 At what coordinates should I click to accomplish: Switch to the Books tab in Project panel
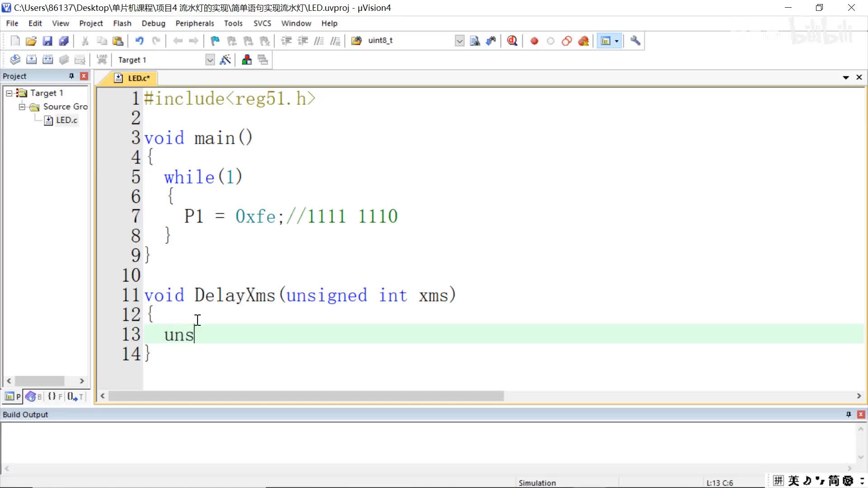(34, 397)
